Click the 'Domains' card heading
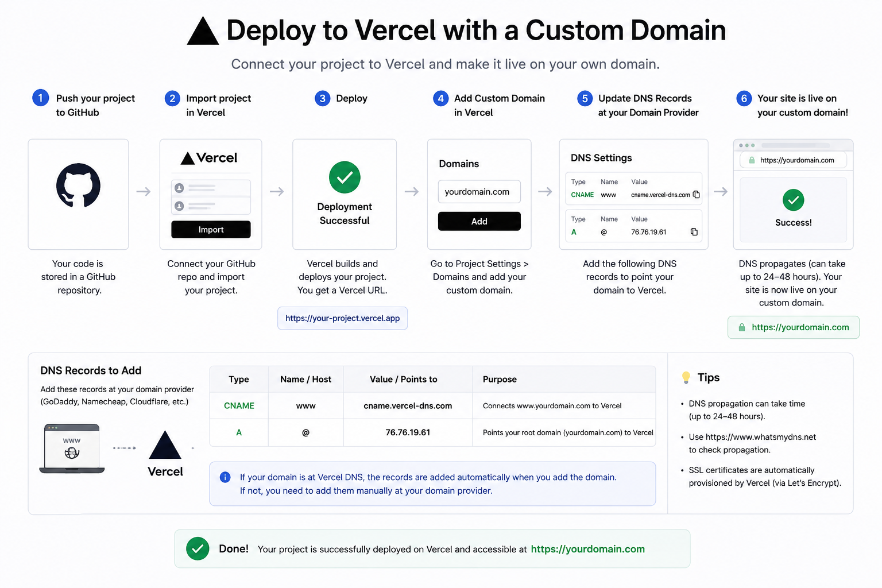The height and width of the screenshot is (588, 882). click(x=459, y=164)
